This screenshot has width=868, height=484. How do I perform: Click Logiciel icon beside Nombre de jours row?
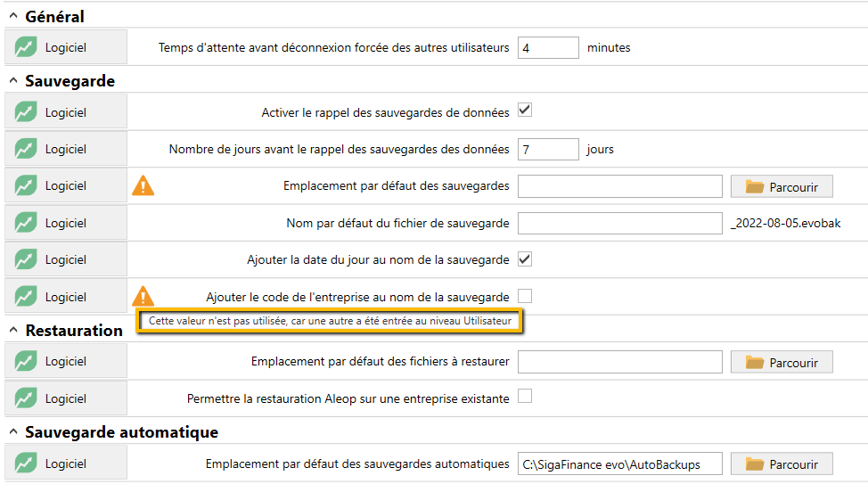(26, 149)
